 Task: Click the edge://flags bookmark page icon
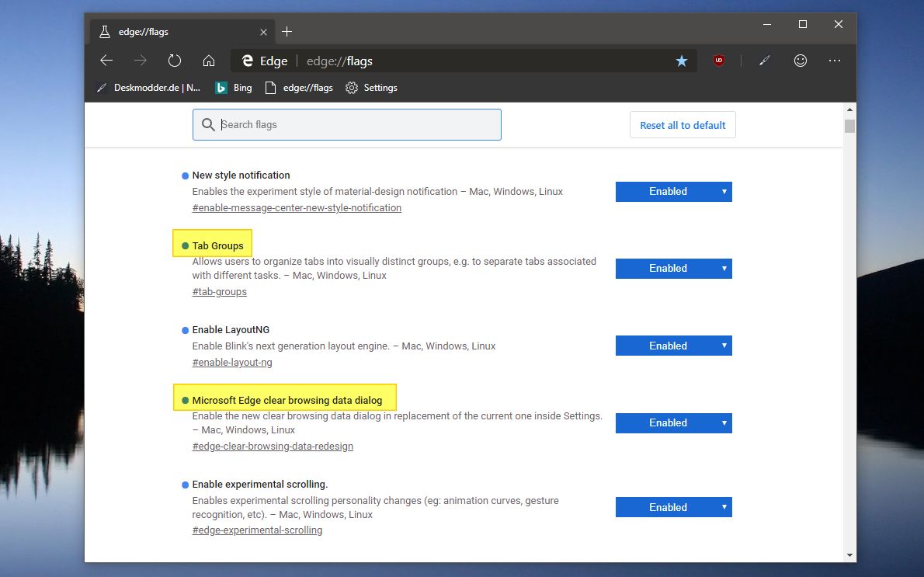(x=270, y=88)
